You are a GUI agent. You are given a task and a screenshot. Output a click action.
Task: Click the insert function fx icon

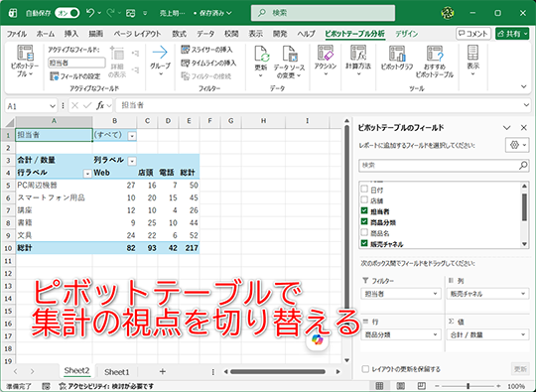pos(100,106)
